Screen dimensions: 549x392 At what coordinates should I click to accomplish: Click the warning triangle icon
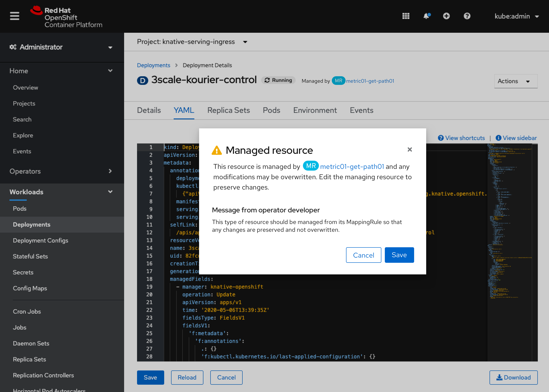click(217, 150)
